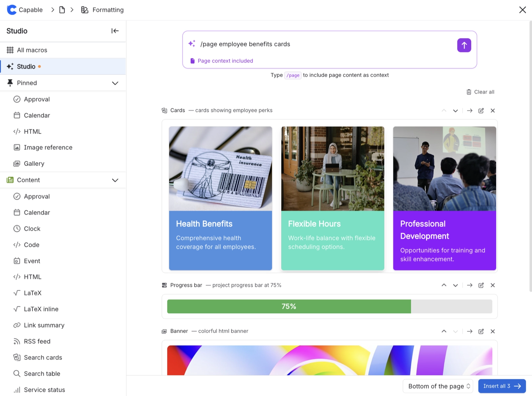Click the Page context included tag
Screen dimensions: 532x396
click(x=221, y=61)
